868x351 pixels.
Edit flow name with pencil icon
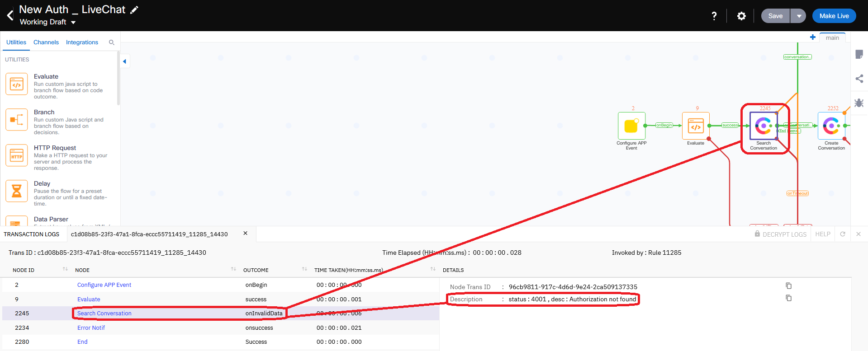pos(134,10)
